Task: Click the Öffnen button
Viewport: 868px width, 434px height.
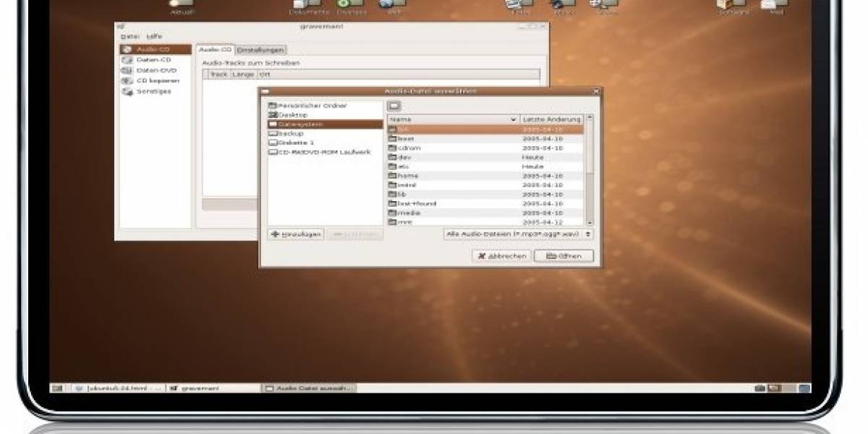Action: (x=563, y=256)
